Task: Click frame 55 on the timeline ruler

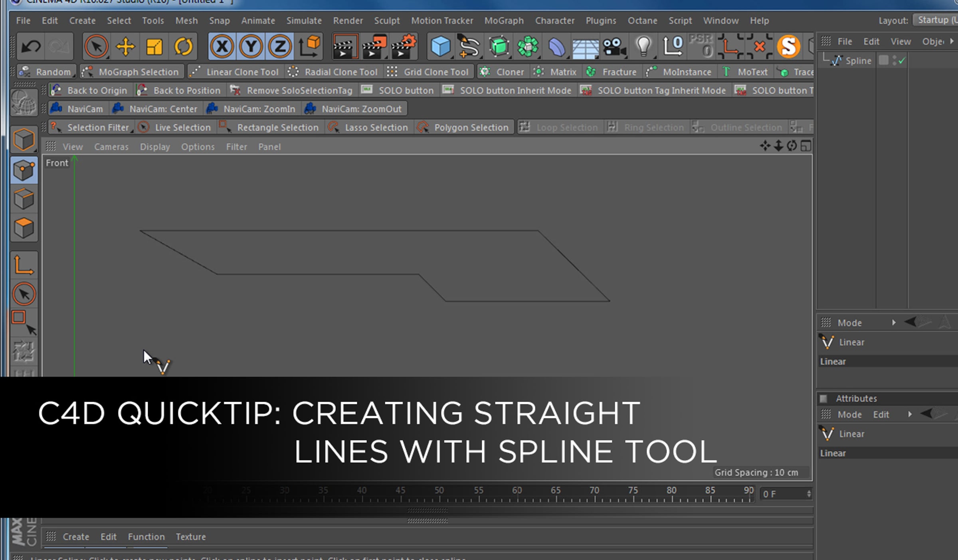Action: (x=479, y=491)
